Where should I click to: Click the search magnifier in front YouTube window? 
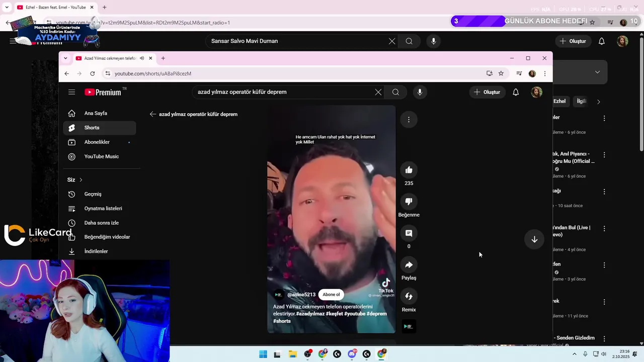click(395, 92)
